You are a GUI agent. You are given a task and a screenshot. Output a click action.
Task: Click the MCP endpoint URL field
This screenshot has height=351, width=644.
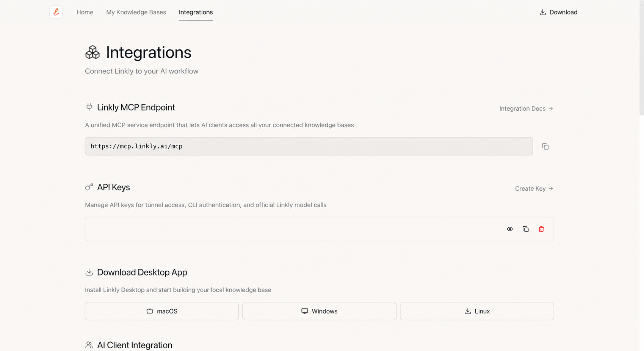[309, 146]
